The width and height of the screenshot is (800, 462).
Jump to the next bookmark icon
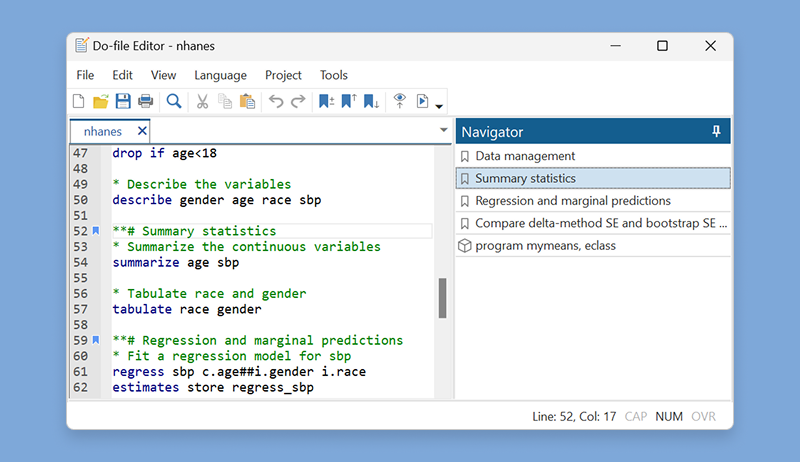[370, 101]
